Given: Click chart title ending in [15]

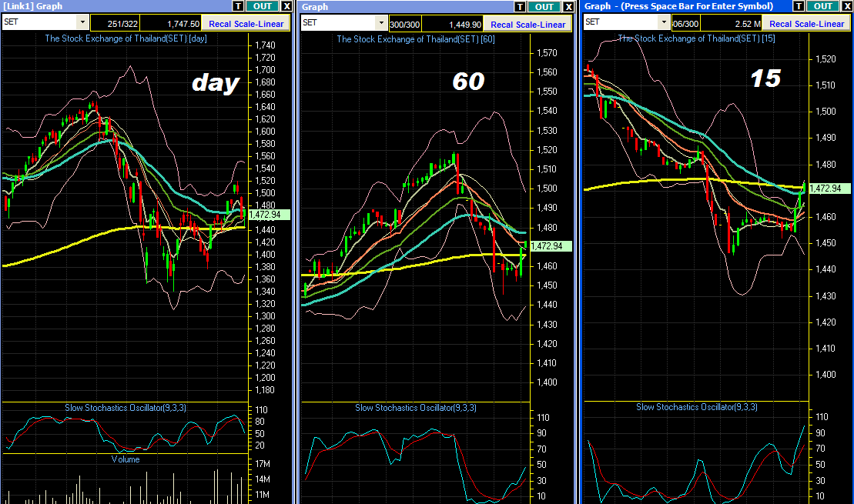Looking at the screenshot, I should tap(696, 38).
